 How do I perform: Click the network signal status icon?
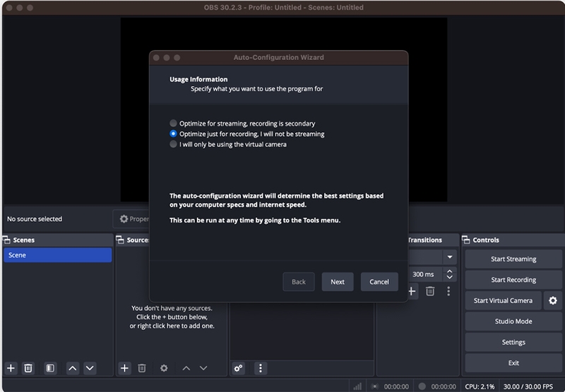[x=357, y=386]
